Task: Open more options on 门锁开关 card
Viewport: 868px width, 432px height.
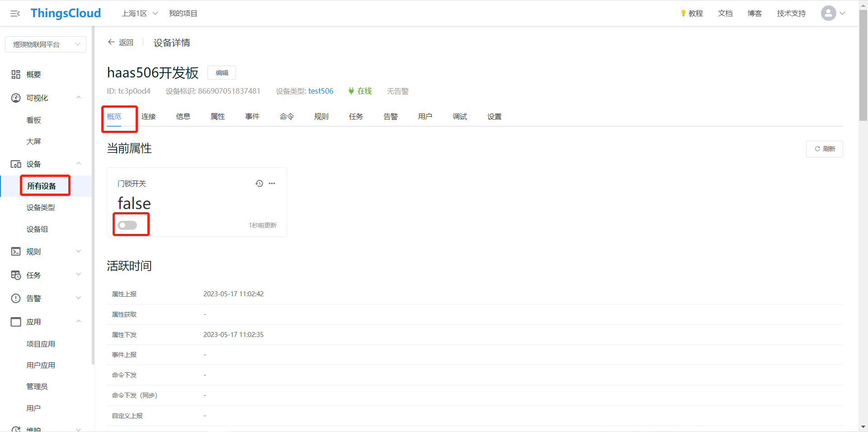Action: [272, 184]
